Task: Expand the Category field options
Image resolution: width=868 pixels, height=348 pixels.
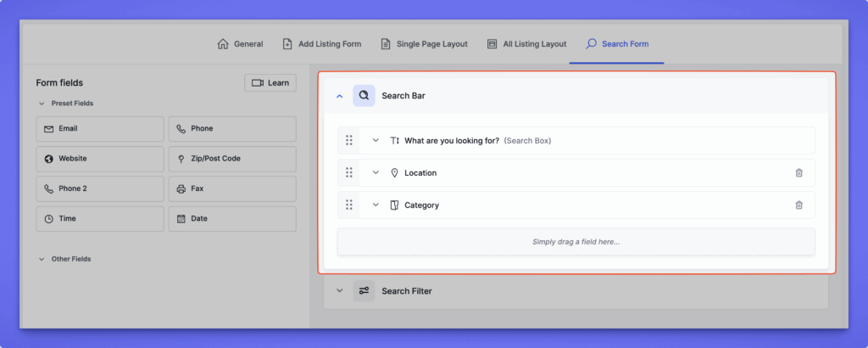Action: (376, 205)
